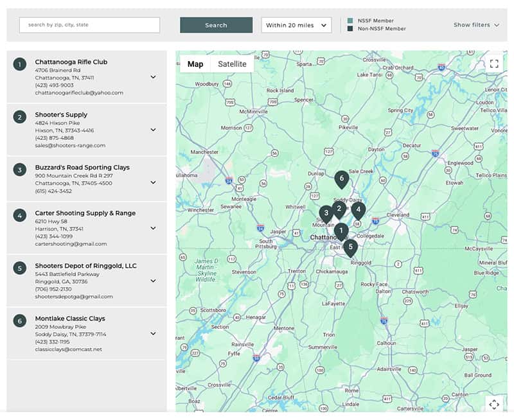Expand Show filters options
Viewport: 514px width, 420px height.
[x=476, y=25]
